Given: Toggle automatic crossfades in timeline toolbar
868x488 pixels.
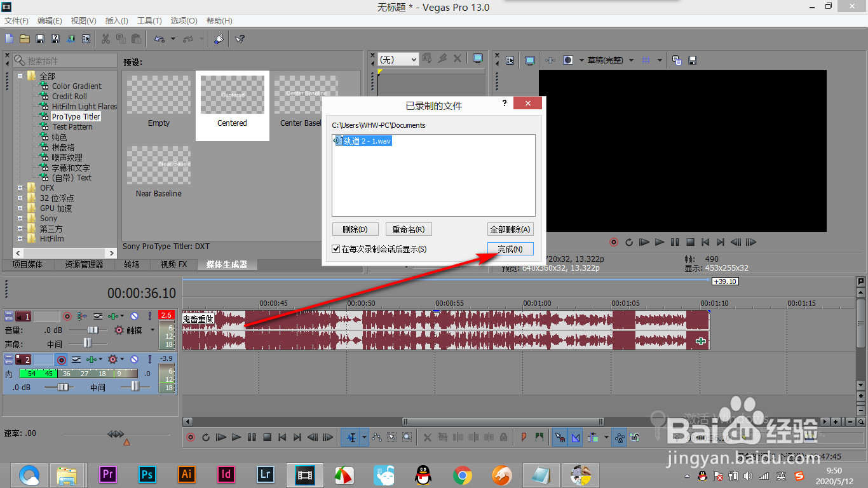Looking at the screenshot, I should [x=576, y=437].
